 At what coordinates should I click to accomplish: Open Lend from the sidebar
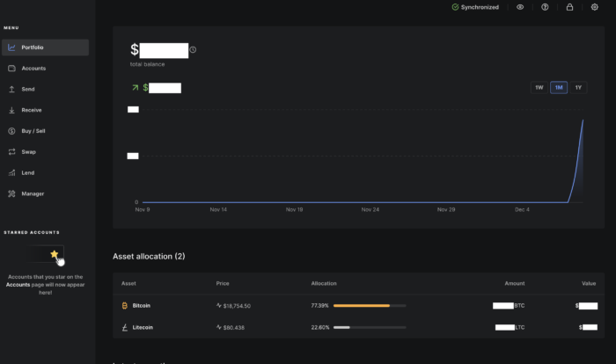click(x=27, y=173)
